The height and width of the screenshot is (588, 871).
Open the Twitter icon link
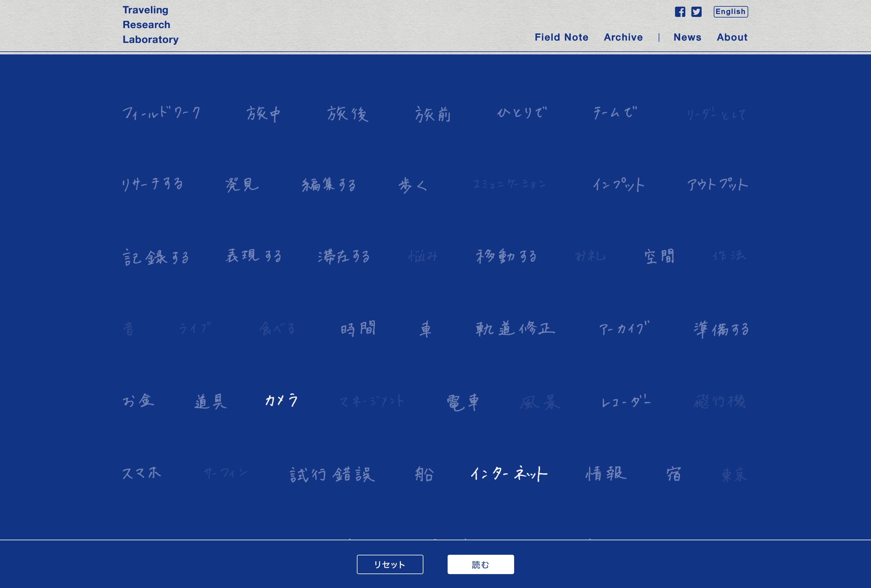[x=696, y=11]
